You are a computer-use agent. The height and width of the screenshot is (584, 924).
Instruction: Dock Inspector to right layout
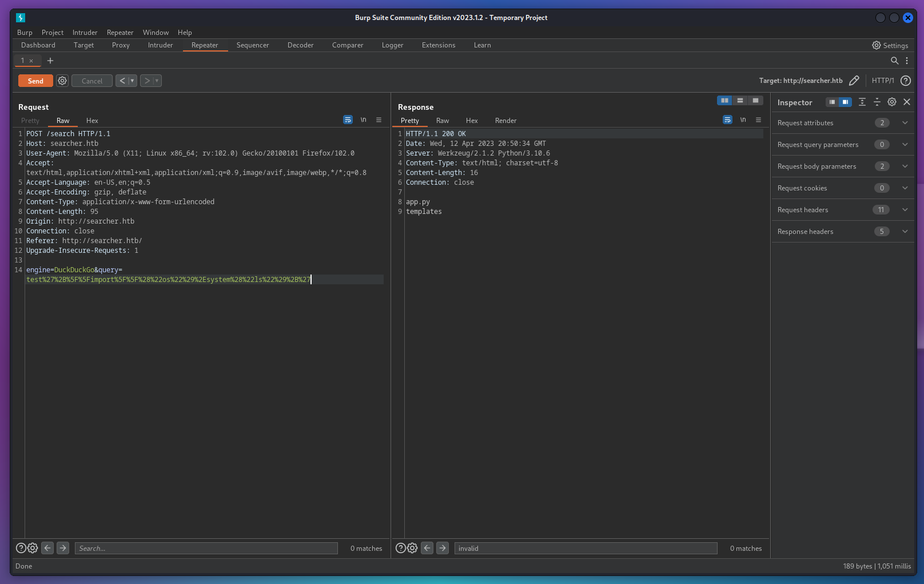pyautogui.click(x=845, y=102)
